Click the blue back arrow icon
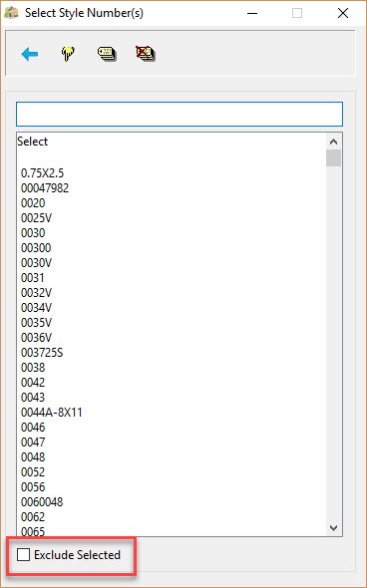This screenshot has height=588, width=367. point(29,55)
